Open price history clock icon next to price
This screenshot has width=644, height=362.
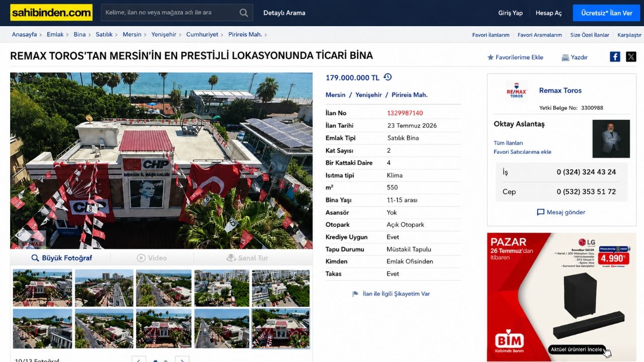click(x=387, y=77)
